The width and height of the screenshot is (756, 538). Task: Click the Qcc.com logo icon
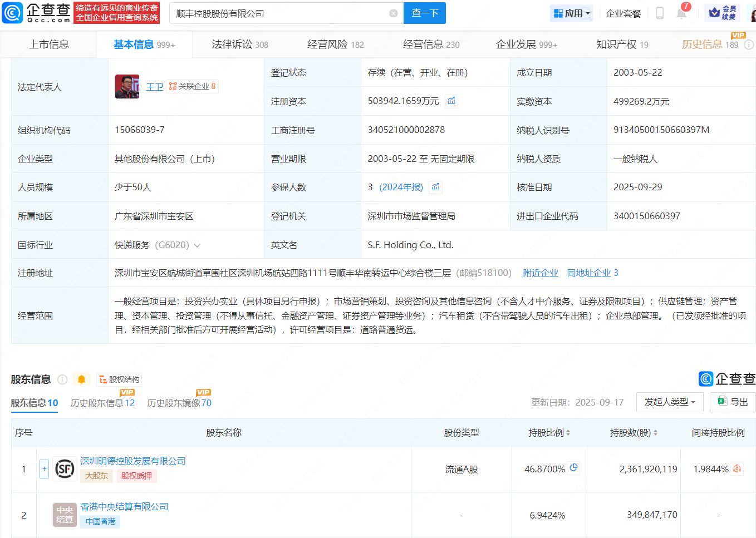[x=12, y=13]
